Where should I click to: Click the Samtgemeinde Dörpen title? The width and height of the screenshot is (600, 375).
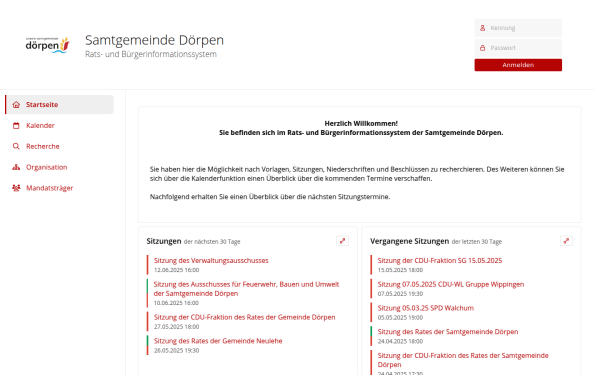(154, 40)
